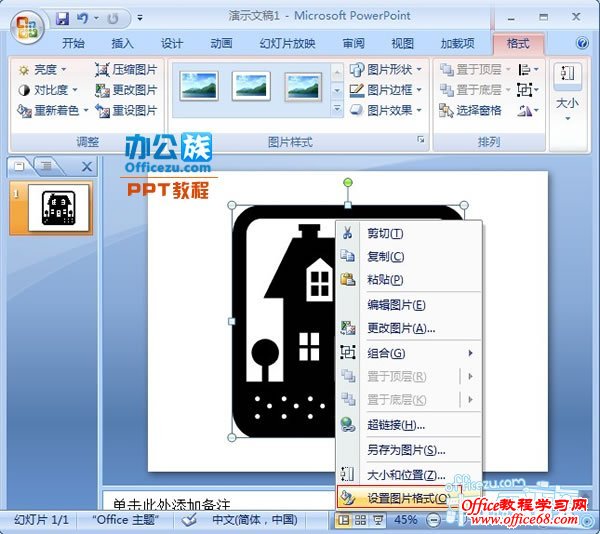Screen dimensions: 600x534
Task: Click 置于底层 in the ribbon
Action: click(475, 90)
